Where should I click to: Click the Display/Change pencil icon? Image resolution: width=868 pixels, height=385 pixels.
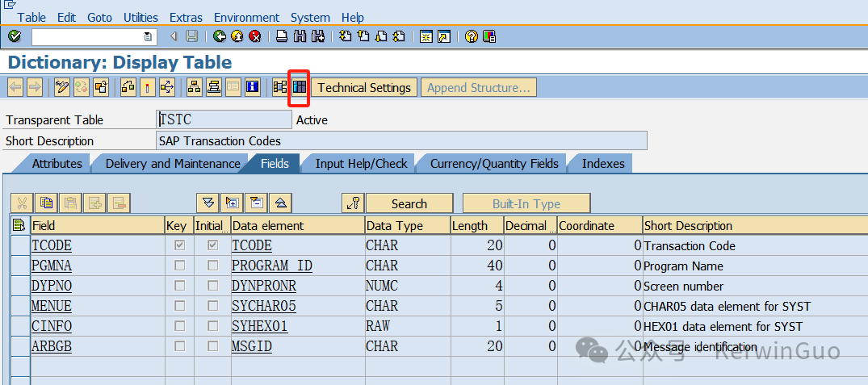click(62, 87)
